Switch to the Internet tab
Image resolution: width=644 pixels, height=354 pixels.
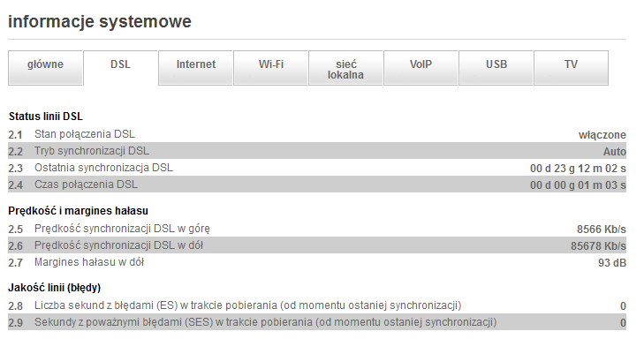tap(195, 65)
